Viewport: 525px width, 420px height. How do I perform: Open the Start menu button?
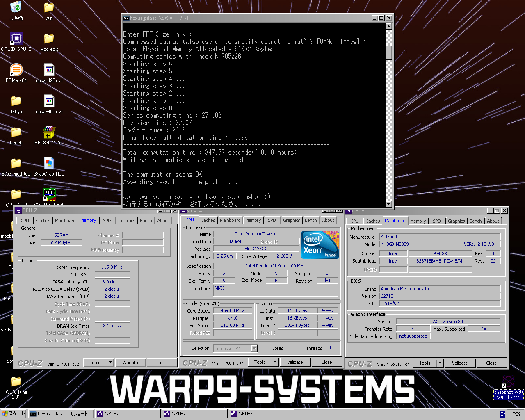click(x=14, y=413)
